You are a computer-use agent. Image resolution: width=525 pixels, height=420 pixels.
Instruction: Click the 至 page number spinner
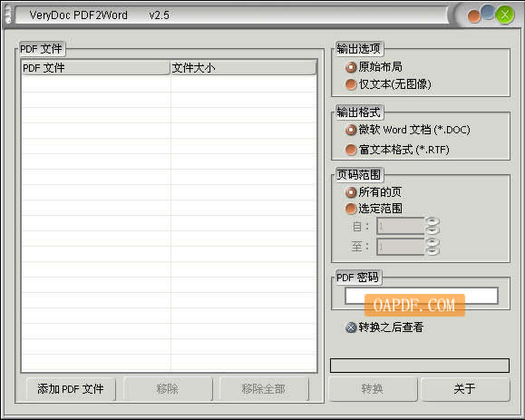point(432,247)
